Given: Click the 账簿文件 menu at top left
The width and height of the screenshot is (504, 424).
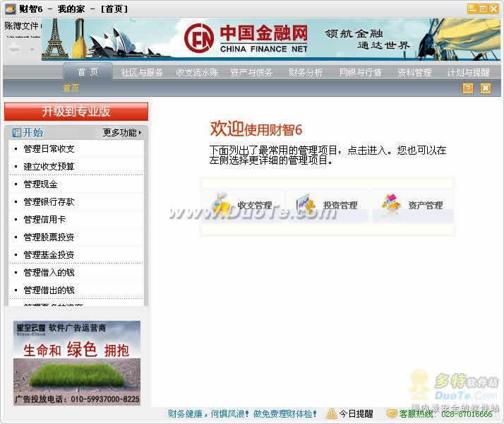Looking at the screenshot, I should 22,25.
